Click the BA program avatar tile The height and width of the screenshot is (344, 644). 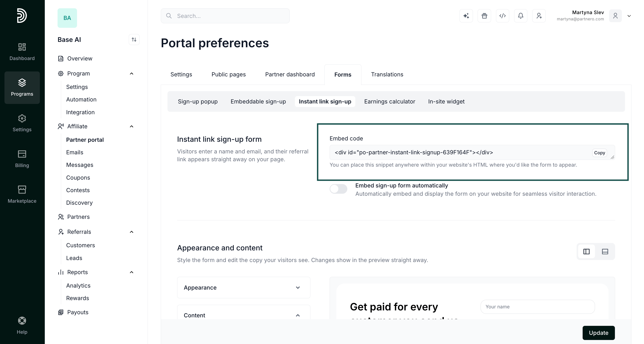pos(67,18)
